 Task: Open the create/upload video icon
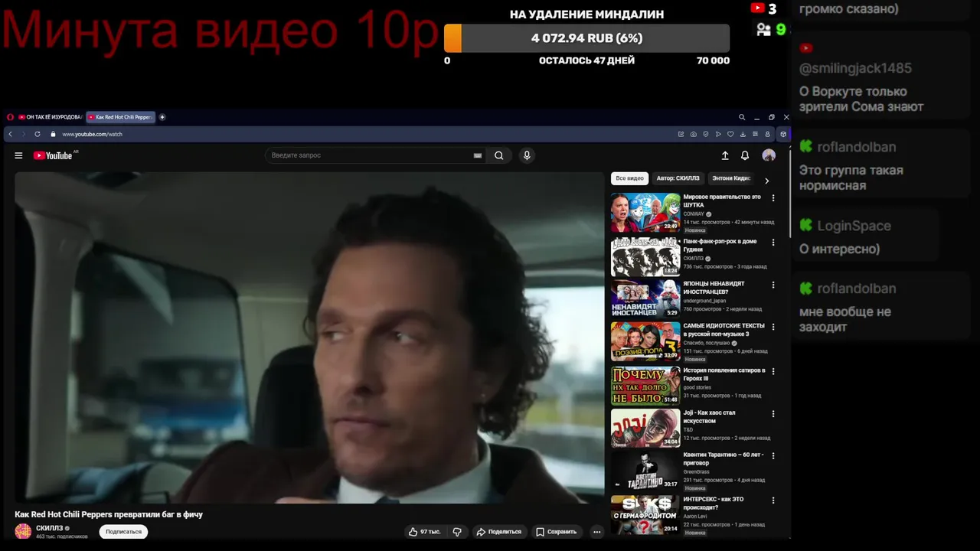click(x=725, y=155)
